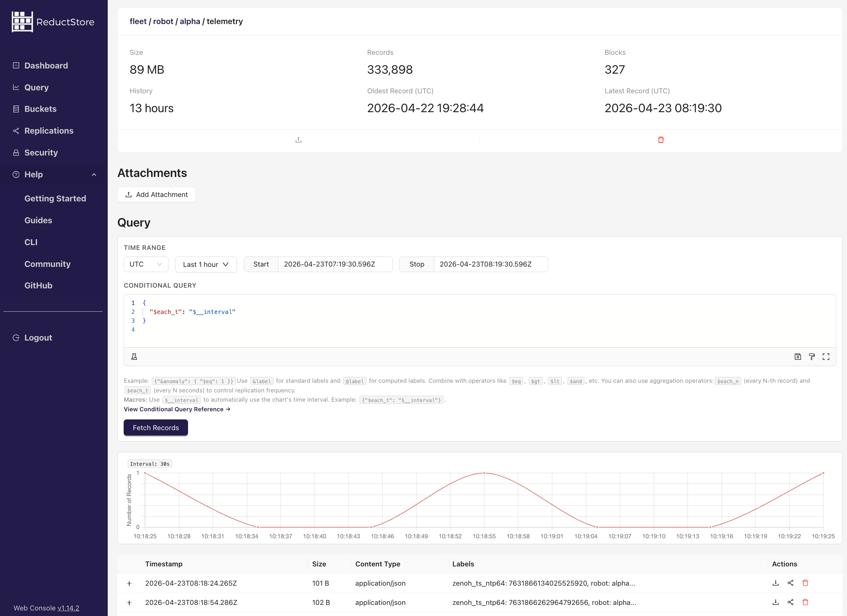Open Guides help link
This screenshot has width=847, height=616.
(38, 220)
